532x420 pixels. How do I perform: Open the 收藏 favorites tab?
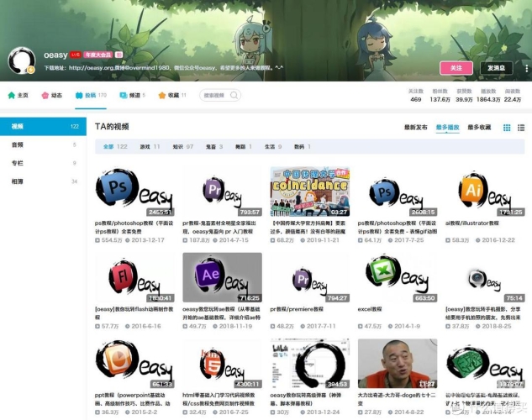click(172, 95)
